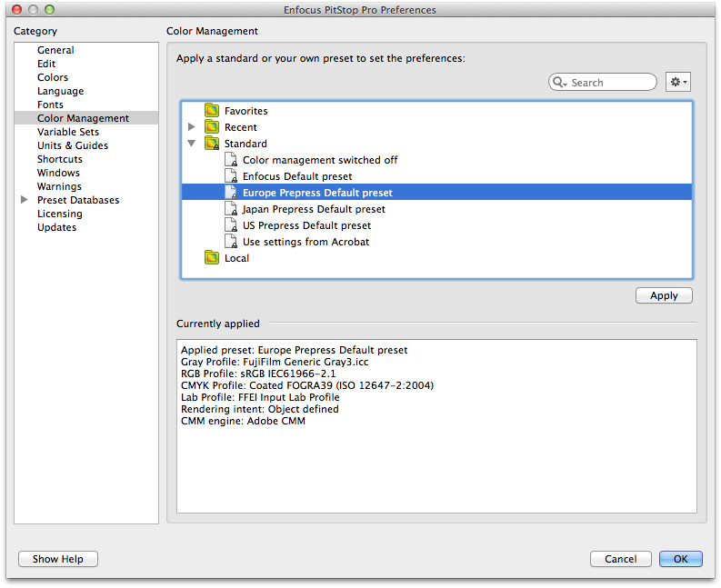This screenshot has height=588, width=721.
Task: Open the Warnings category
Action: pyautogui.click(x=59, y=186)
